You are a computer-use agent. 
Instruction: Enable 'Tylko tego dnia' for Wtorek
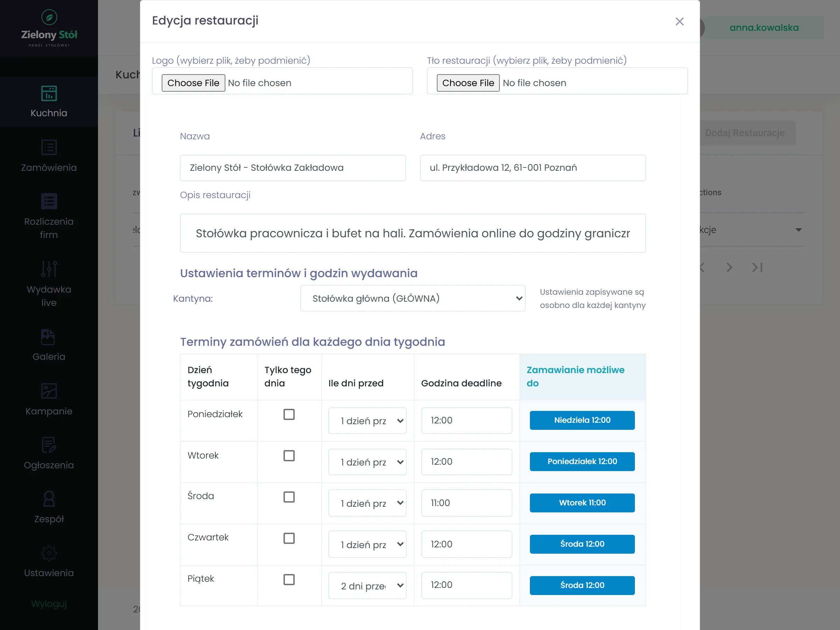tap(289, 456)
